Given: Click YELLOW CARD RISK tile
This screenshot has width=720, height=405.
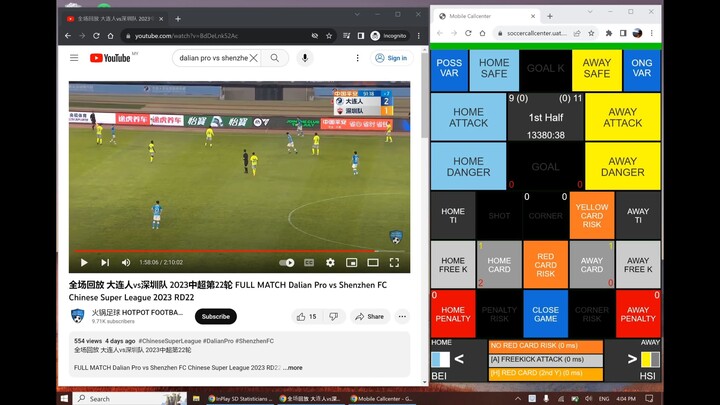Looking at the screenshot, I should (x=592, y=215).
